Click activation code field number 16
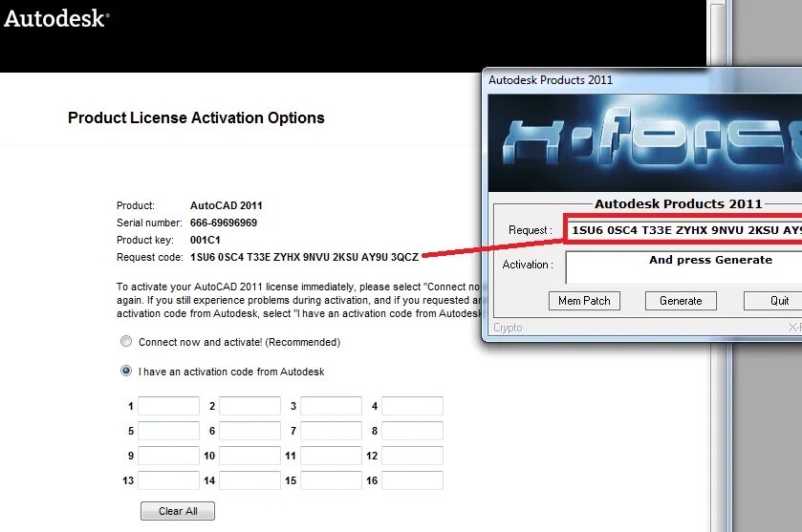The width and height of the screenshot is (802, 532). click(x=413, y=480)
